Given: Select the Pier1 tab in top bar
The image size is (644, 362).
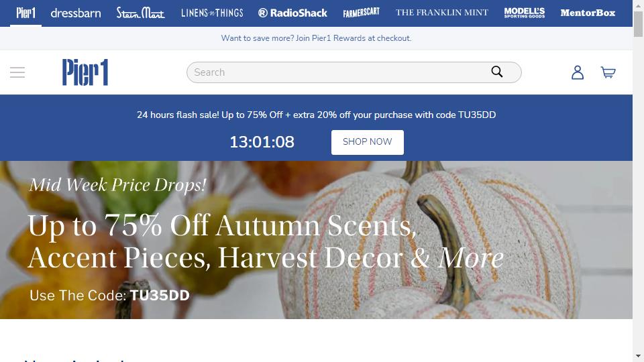Looking at the screenshot, I should point(25,13).
